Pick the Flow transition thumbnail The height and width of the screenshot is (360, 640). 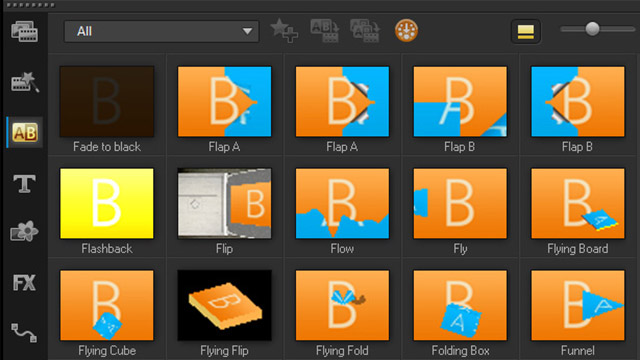tap(342, 211)
